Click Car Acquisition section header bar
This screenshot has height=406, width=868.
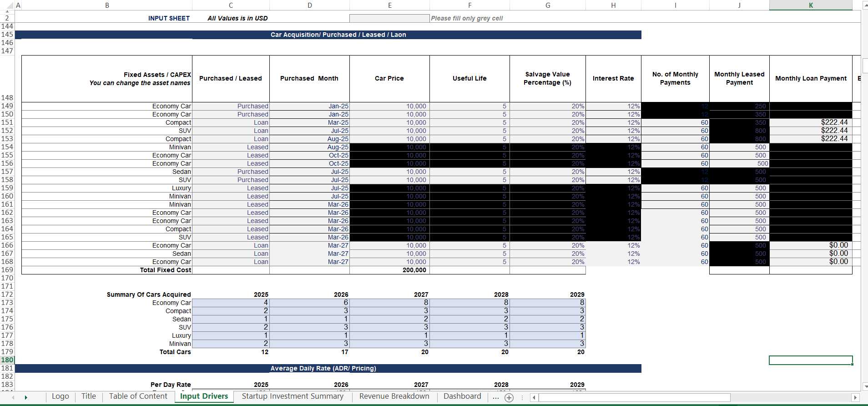[x=328, y=35]
